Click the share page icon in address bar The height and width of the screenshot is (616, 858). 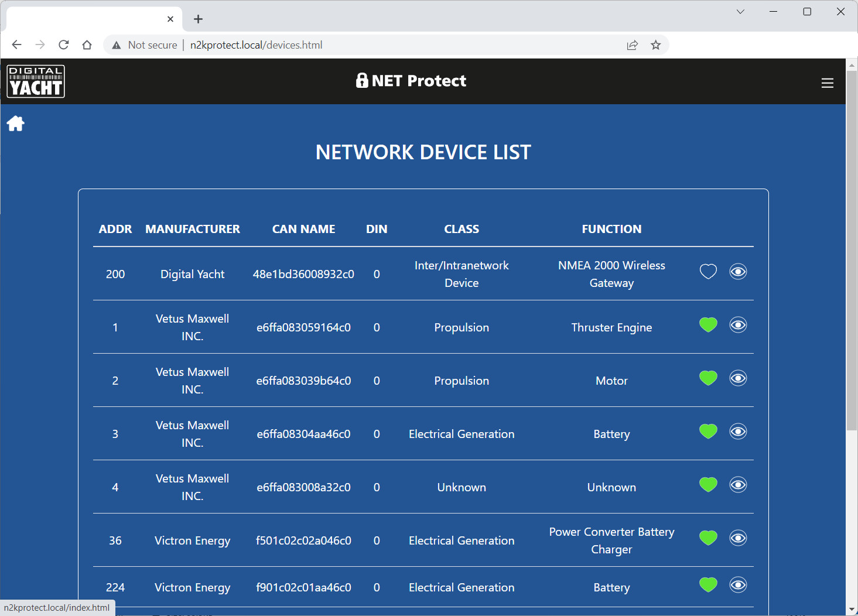click(x=632, y=45)
